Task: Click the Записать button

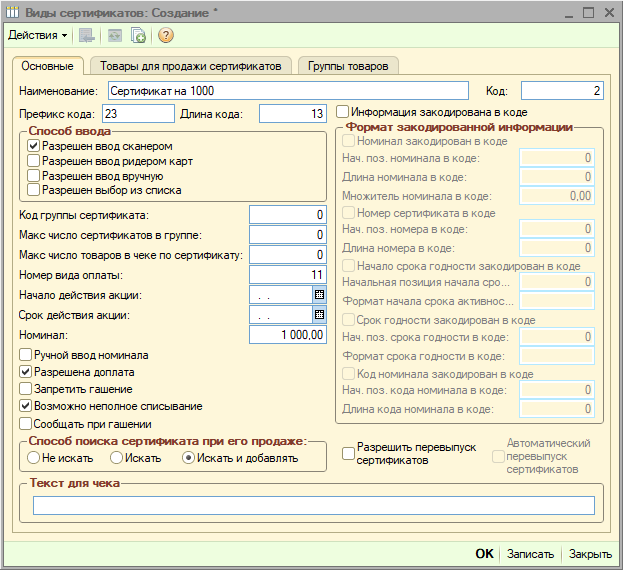Action: coord(530,554)
